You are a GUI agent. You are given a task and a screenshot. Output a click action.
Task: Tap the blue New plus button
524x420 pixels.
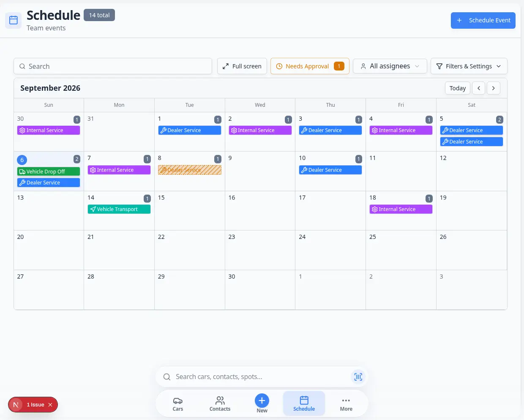point(262,401)
